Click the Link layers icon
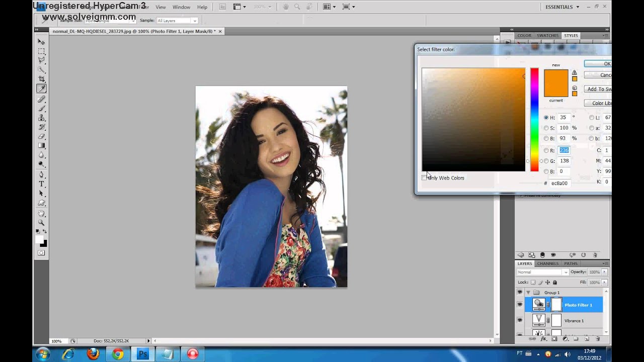 coord(532,339)
